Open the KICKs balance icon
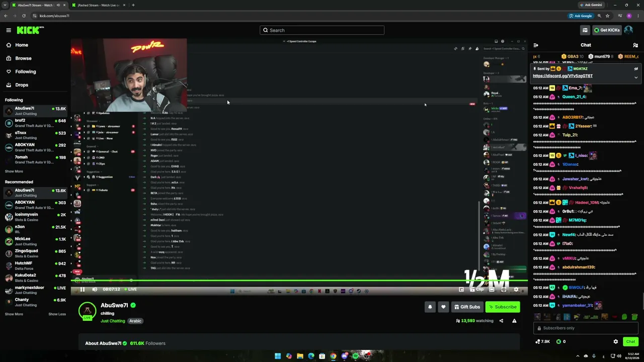644x362 pixels. (x=560, y=341)
